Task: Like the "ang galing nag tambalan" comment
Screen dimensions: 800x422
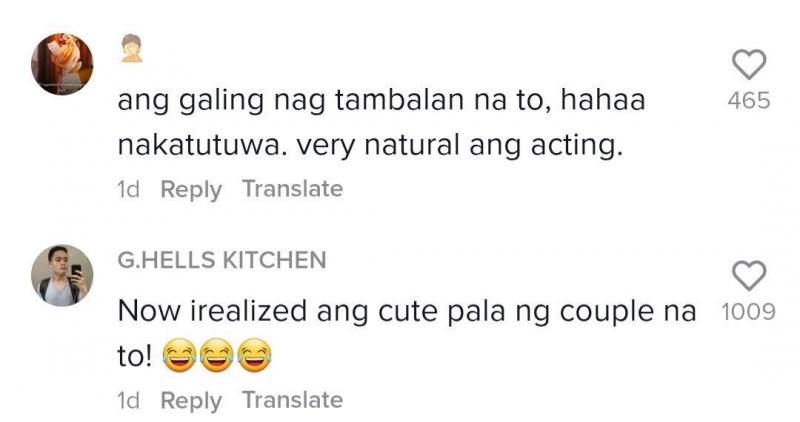Action: [749, 66]
